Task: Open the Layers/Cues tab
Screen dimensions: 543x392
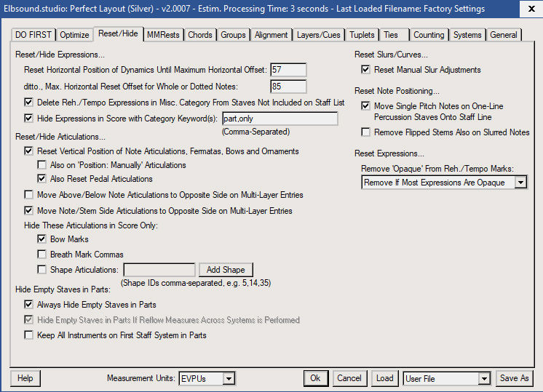Action: 319,35
